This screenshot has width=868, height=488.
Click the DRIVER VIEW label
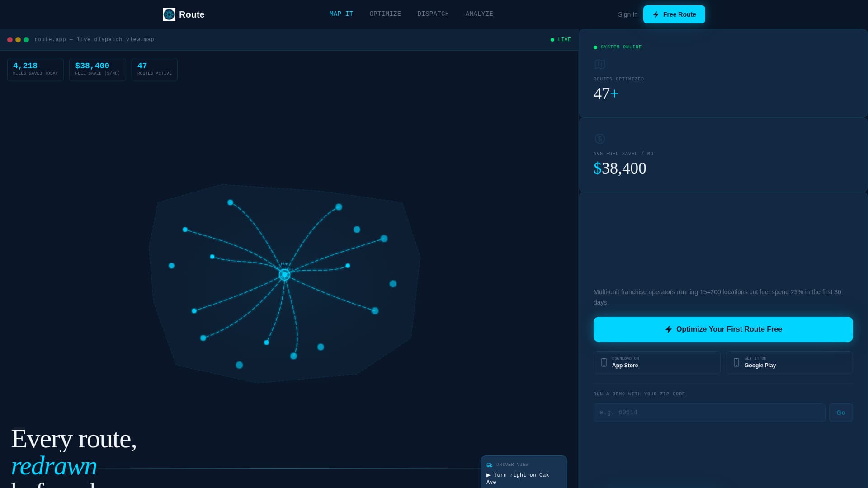tap(512, 465)
